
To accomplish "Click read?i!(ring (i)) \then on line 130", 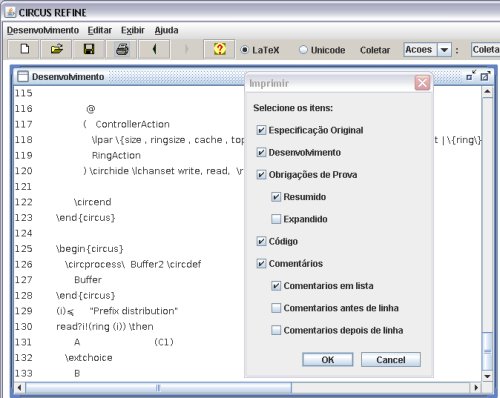I will (105, 326).
